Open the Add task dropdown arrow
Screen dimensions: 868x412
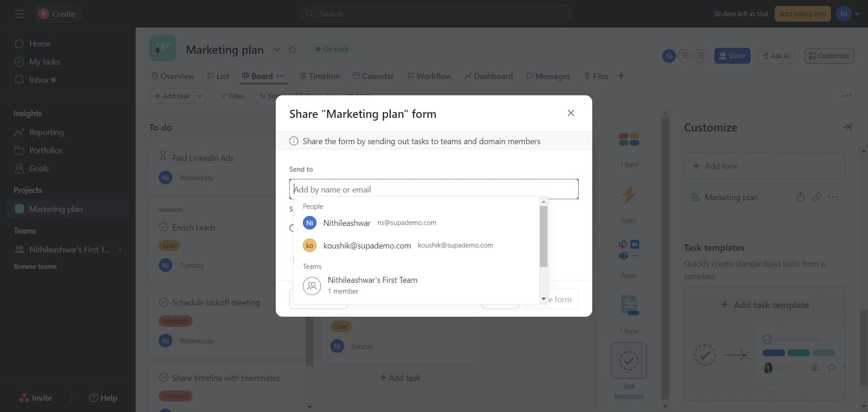coord(200,96)
